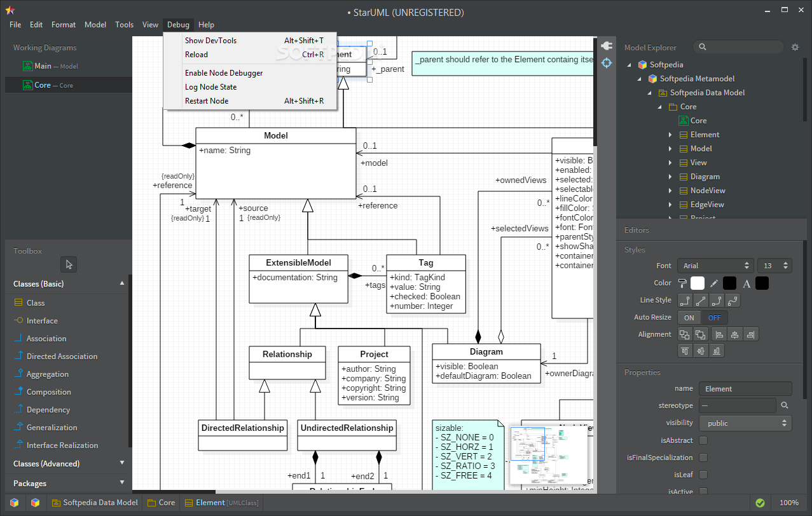Click first cube icon in status bar breadcrumb
The image size is (812, 516).
click(x=14, y=503)
